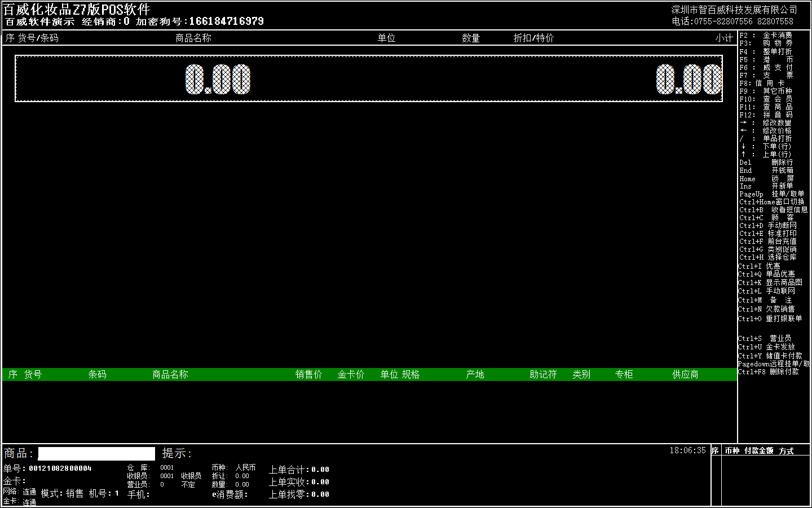The height and width of the screenshot is (508, 812).
Task: Click Home 锁屏 lock screen entry
Action: 766,178
